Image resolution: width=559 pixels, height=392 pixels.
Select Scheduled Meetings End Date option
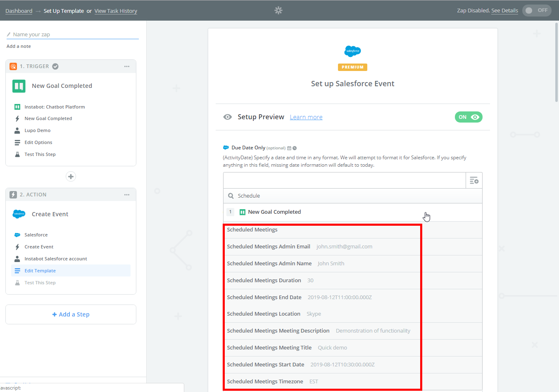click(353, 298)
